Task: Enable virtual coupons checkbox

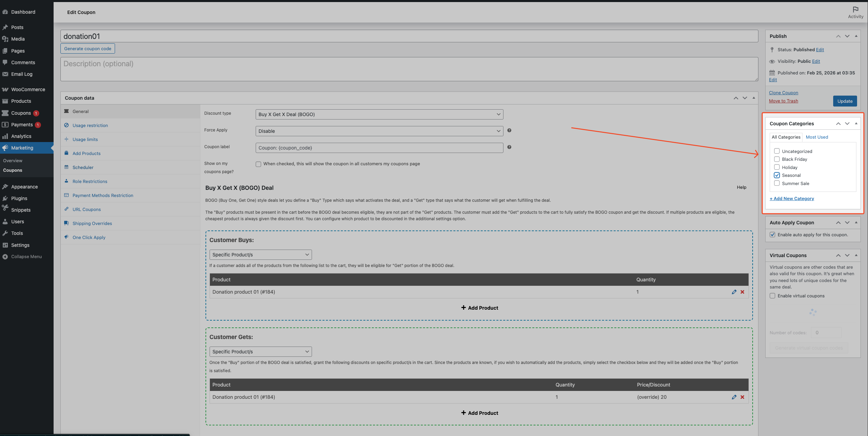Action: pos(772,296)
